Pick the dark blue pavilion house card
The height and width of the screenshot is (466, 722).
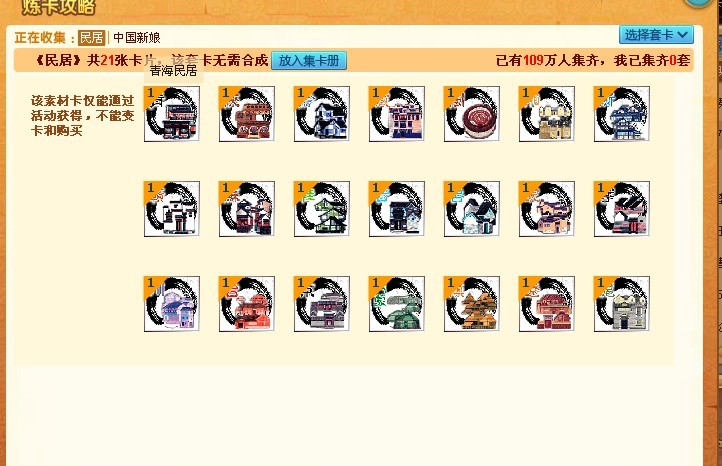click(622, 114)
